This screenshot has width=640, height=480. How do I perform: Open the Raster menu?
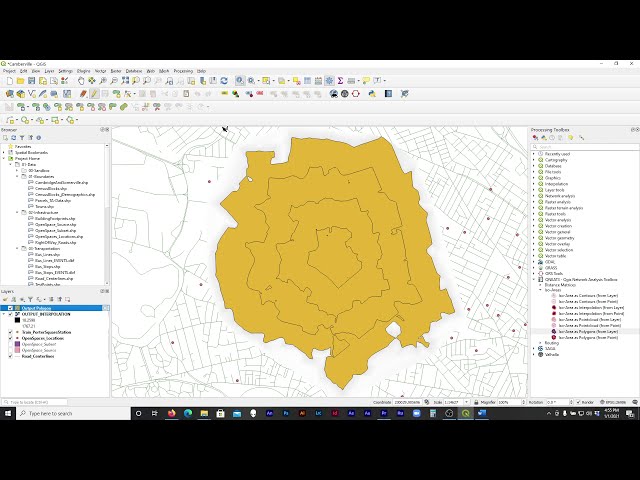[116, 71]
